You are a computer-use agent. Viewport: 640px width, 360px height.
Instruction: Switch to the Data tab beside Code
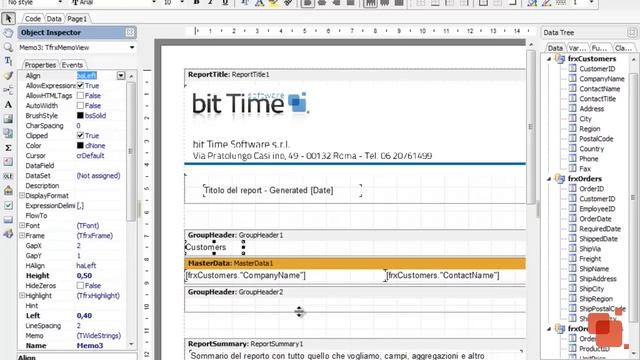coord(53,19)
